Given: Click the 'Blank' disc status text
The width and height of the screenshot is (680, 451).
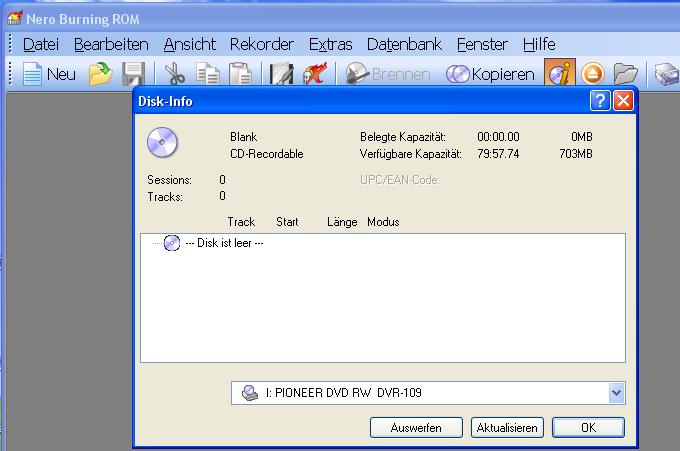Looking at the screenshot, I should pos(243,137).
